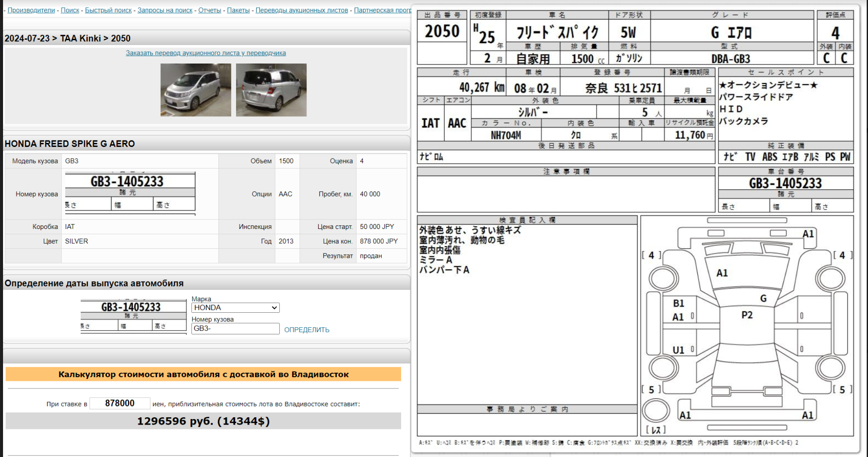The image size is (868, 457).
Task: Click the auction sheet image
Action: [x=635, y=228]
